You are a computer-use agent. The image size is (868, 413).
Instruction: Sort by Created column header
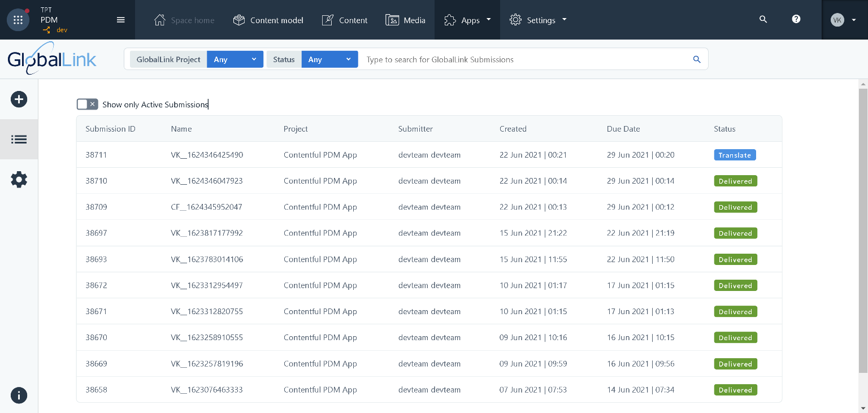(x=513, y=129)
